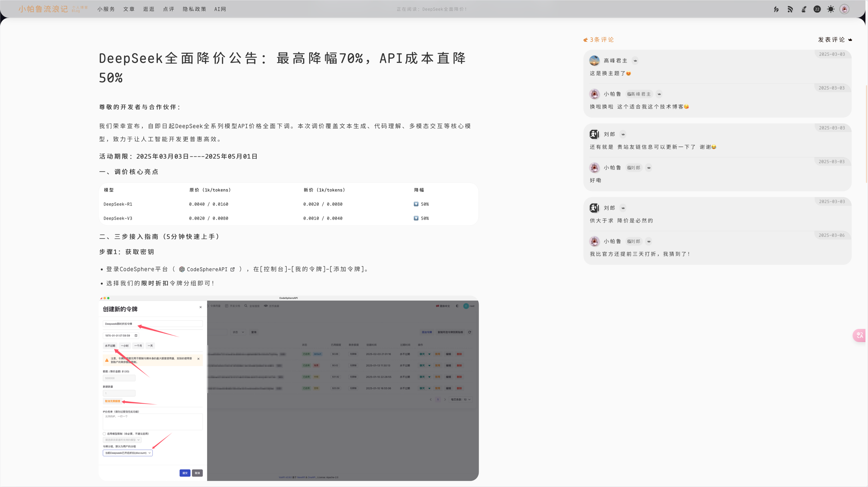Toggle the sun light/dark theme icon
The image size is (868, 487).
(x=831, y=9)
